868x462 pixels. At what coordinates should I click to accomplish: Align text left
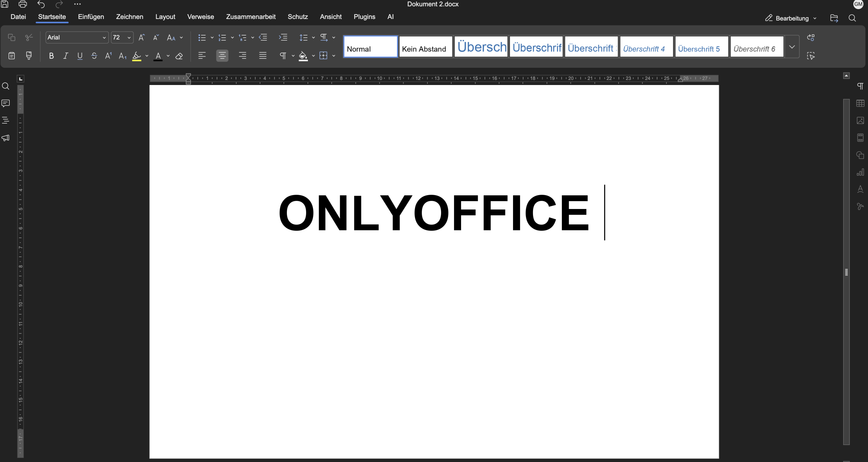click(202, 56)
